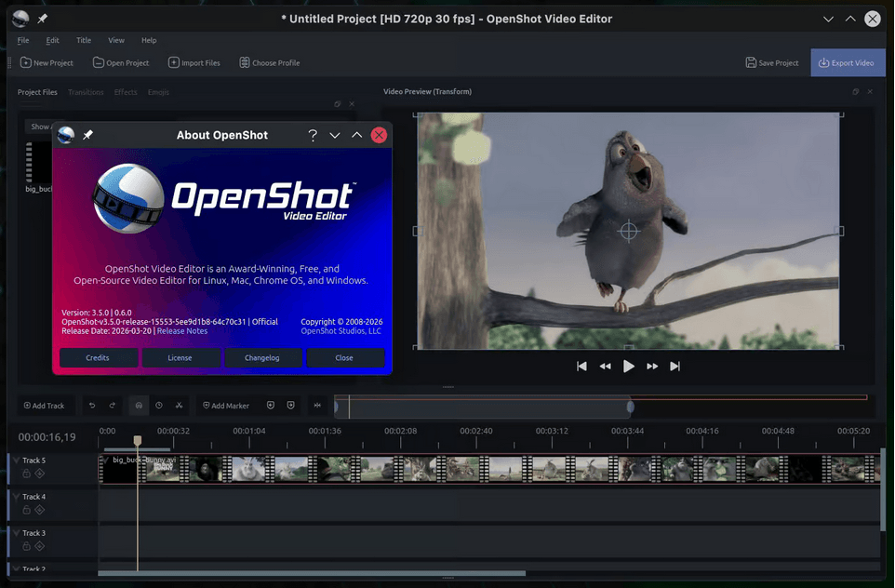Redo the last undone action
This screenshot has height=588, width=895.
[x=113, y=405]
